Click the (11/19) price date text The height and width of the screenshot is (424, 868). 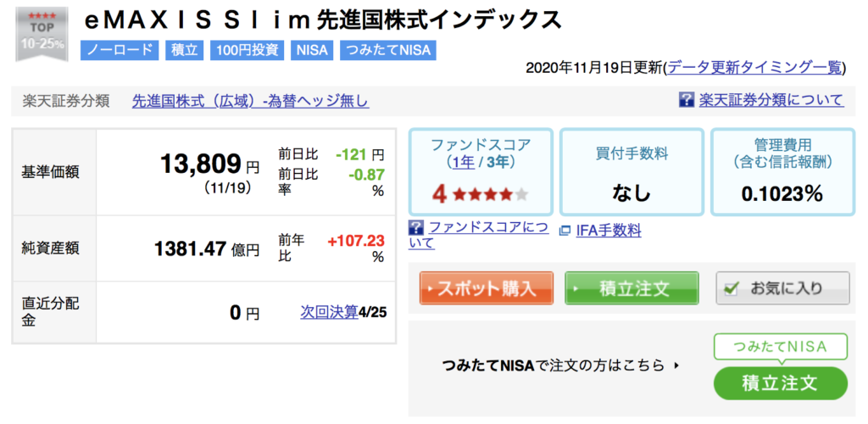229,188
